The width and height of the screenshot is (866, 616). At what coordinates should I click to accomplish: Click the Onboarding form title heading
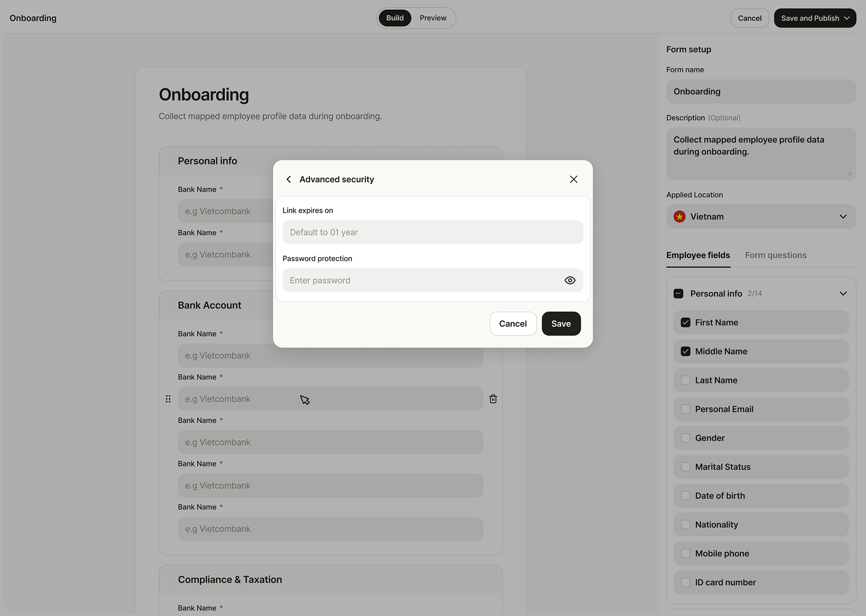pyautogui.click(x=204, y=95)
